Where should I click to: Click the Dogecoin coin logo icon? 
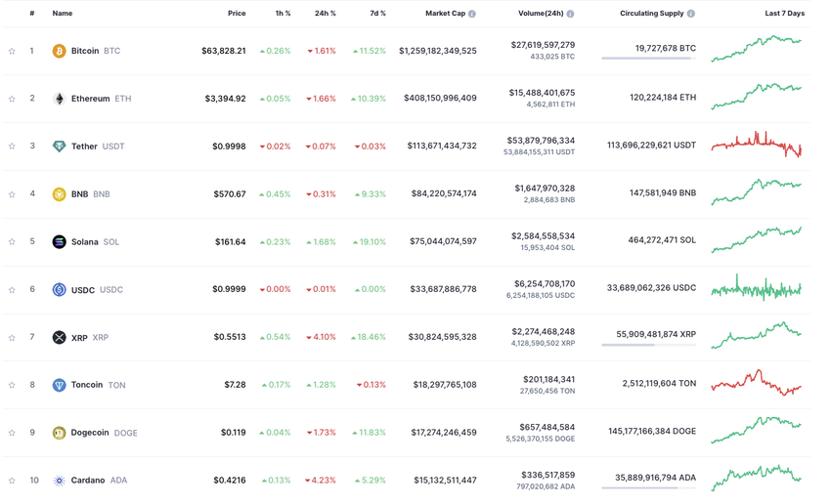coord(59,433)
